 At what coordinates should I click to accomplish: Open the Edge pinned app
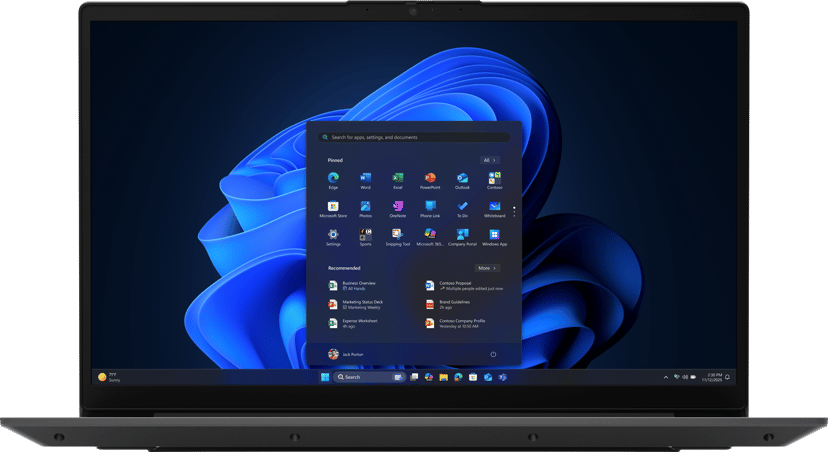click(333, 180)
